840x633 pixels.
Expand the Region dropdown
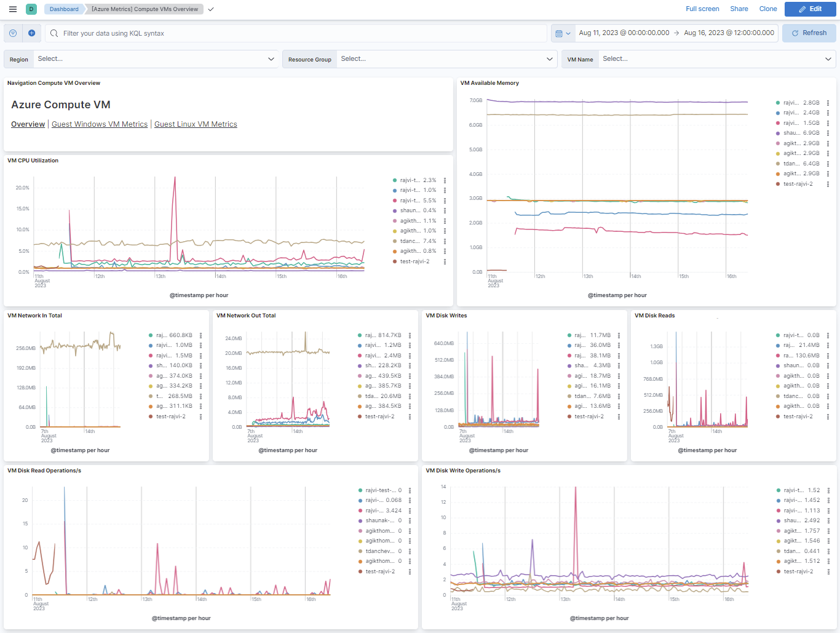point(271,59)
